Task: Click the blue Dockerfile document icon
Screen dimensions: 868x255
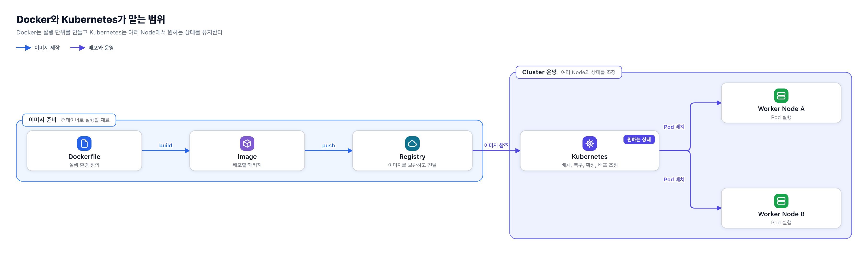Action: pyautogui.click(x=84, y=143)
